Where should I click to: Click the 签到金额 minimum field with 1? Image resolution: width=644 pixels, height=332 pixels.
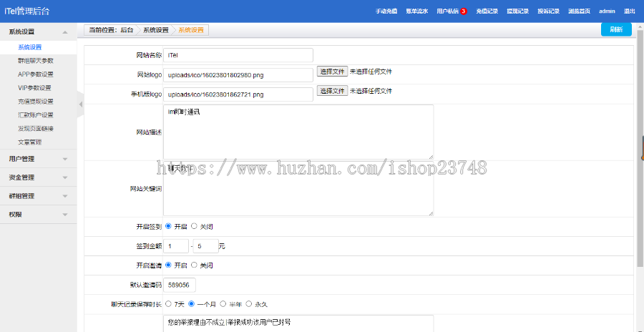pyautogui.click(x=176, y=246)
